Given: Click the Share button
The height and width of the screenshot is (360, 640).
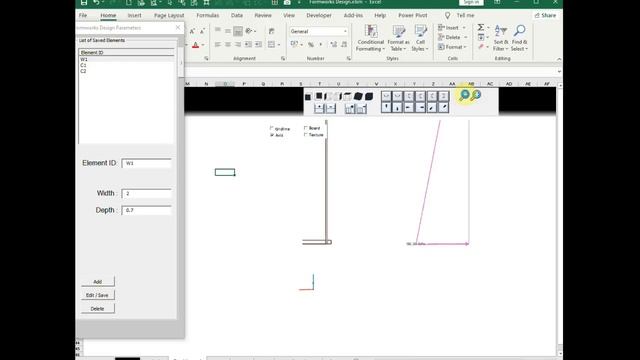Looking at the screenshot, I should pyautogui.click(x=545, y=16).
